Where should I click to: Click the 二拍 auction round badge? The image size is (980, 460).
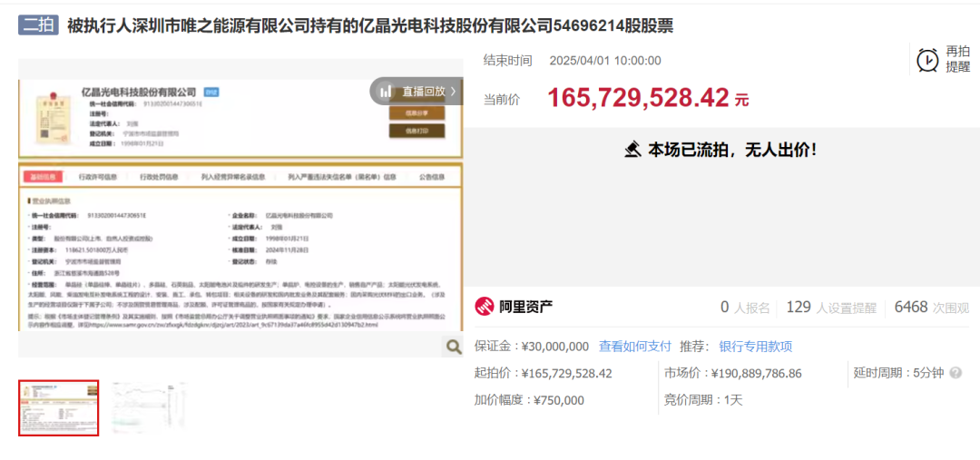pos(38,24)
